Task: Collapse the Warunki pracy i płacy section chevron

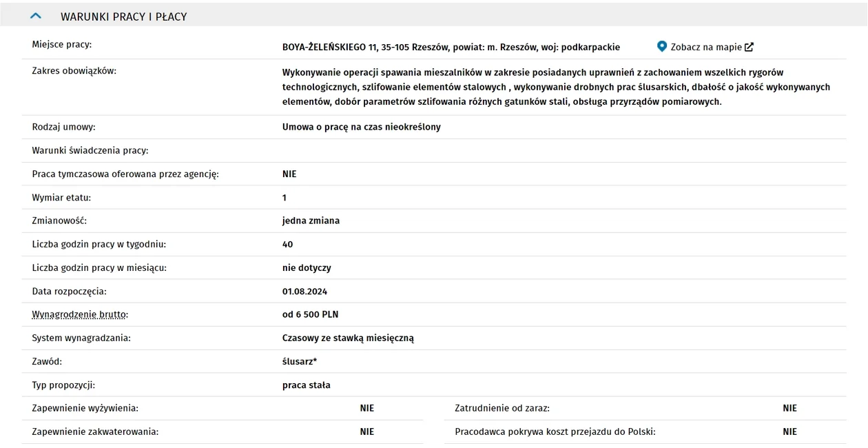Action: tap(36, 15)
